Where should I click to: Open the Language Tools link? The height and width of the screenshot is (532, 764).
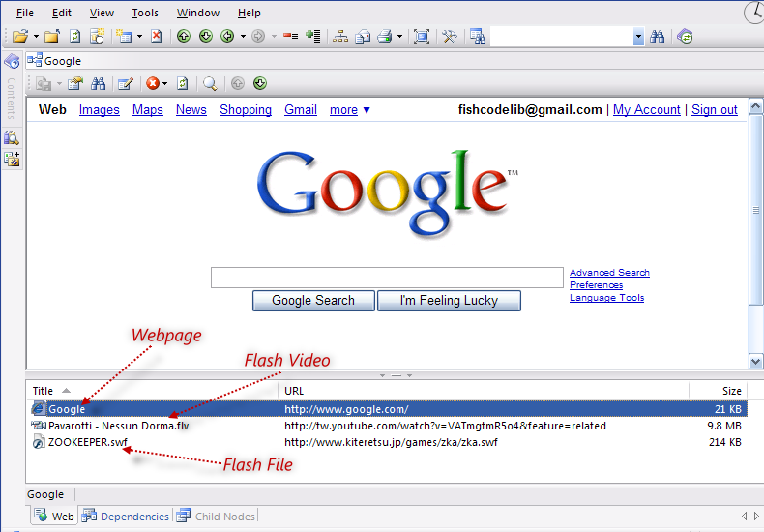point(606,298)
